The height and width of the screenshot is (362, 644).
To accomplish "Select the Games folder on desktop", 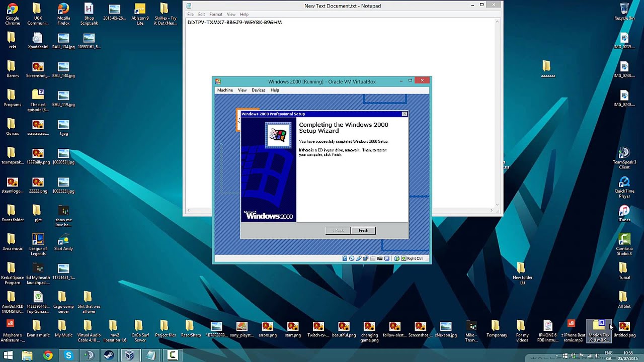I will pos(12,69).
